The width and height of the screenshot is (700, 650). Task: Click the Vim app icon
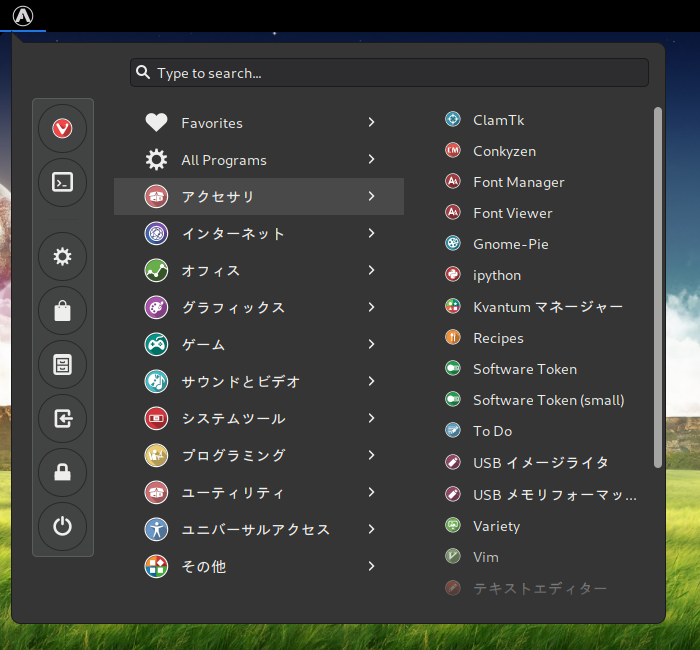[x=453, y=556]
